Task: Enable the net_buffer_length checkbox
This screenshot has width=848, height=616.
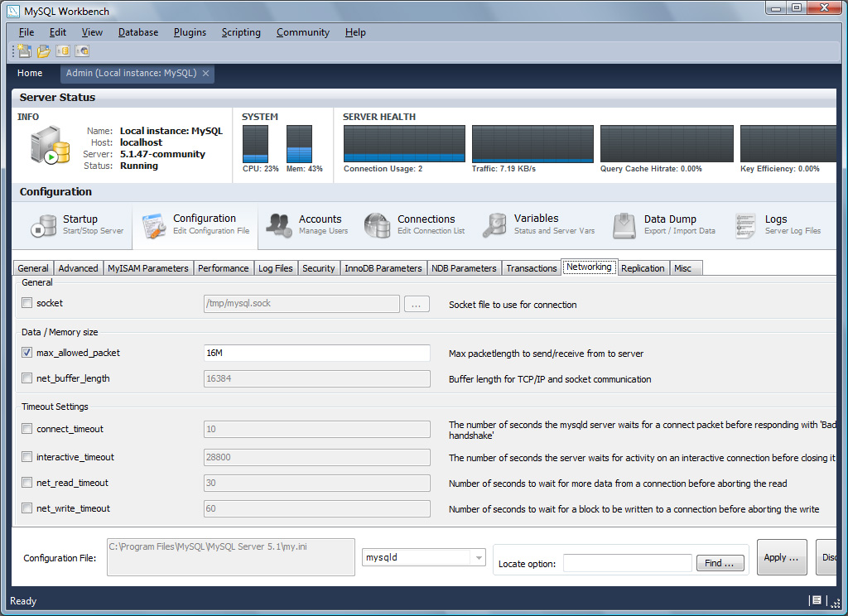Action: click(27, 378)
